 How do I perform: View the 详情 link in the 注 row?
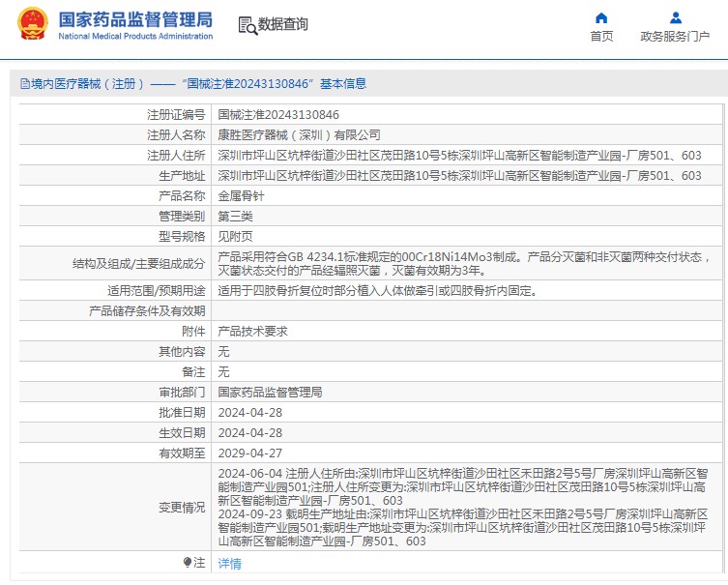click(x=229, y=563)
